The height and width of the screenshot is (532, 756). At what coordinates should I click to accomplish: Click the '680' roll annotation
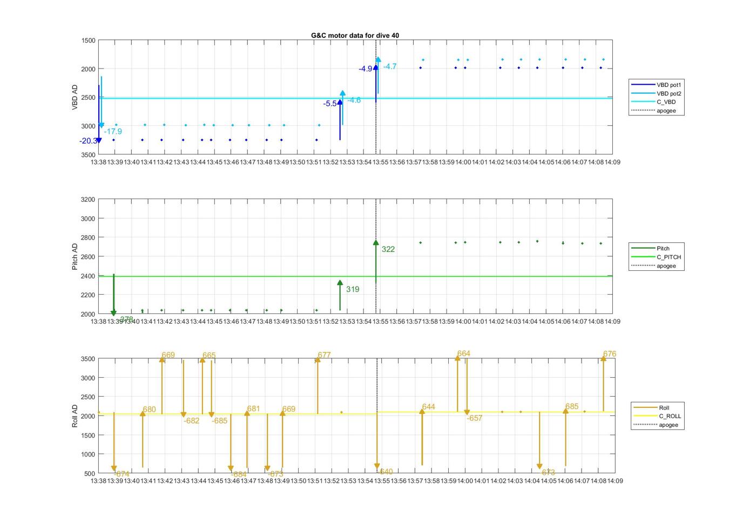pyautogui.click(x=150, y=410)
